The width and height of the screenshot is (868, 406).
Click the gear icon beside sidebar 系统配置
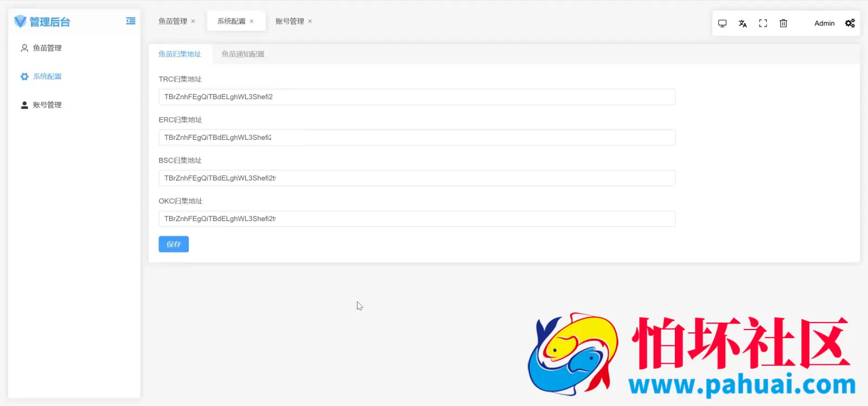tap(24, 76)
